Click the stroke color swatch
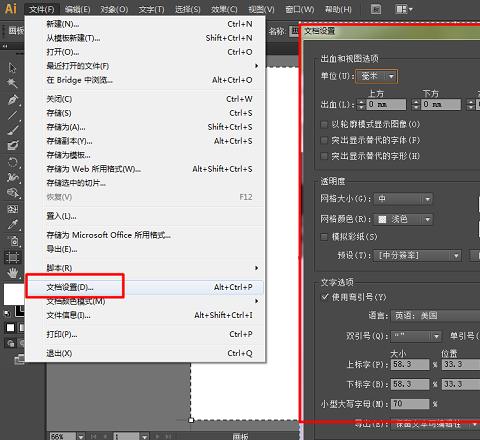 (20, 311)
